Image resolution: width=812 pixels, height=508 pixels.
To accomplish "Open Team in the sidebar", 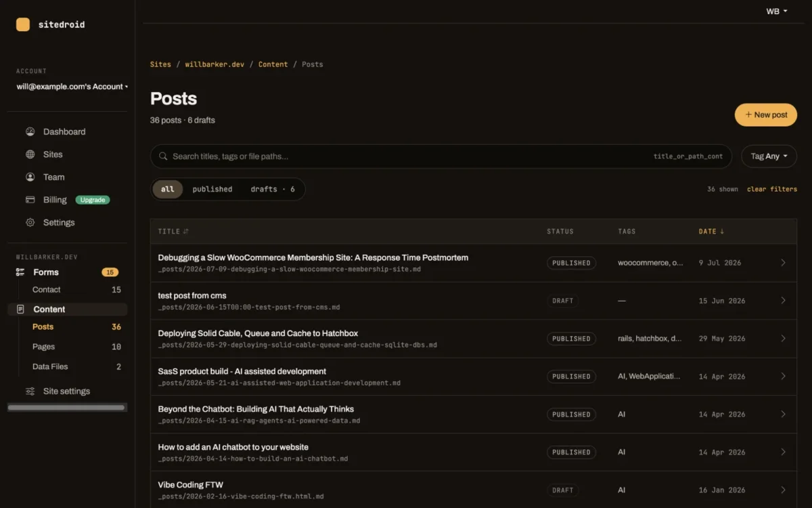I will (x=54, y=177).
